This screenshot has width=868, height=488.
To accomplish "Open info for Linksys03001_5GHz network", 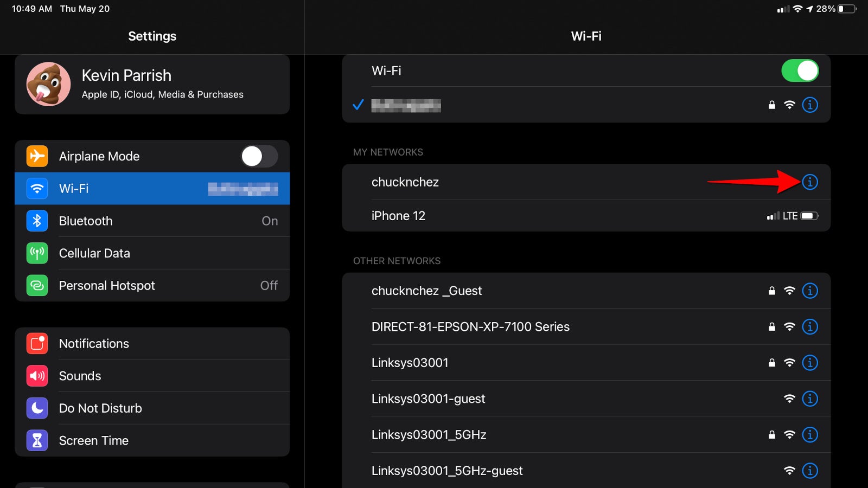I will [x=810, y=434].
